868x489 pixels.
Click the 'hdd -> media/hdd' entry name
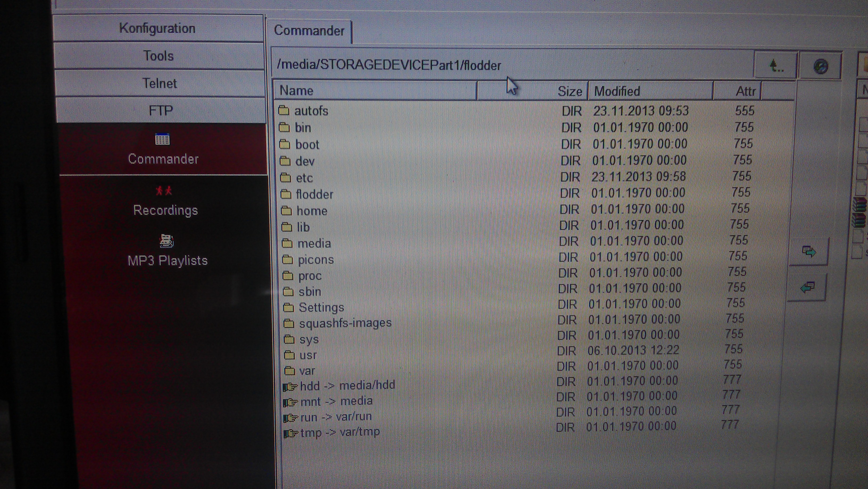point(347,385)
